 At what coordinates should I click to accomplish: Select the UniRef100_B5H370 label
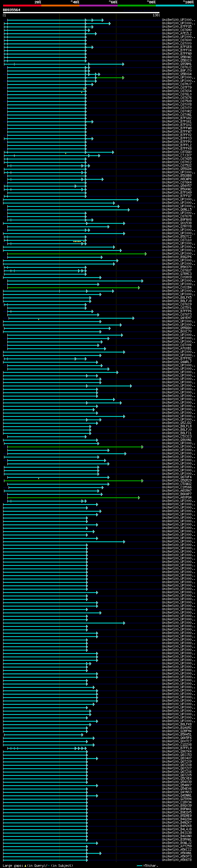tap(177, 267)
